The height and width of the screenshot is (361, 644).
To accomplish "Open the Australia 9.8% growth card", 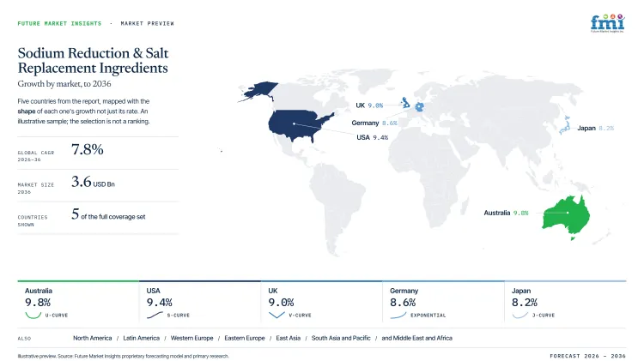I will (x=78, y=302).
